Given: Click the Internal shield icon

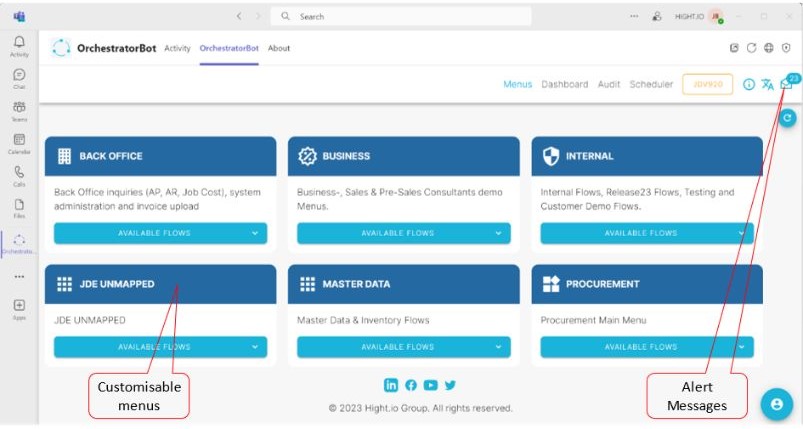Looking at the screenshot, I should (x=551, y=156).
